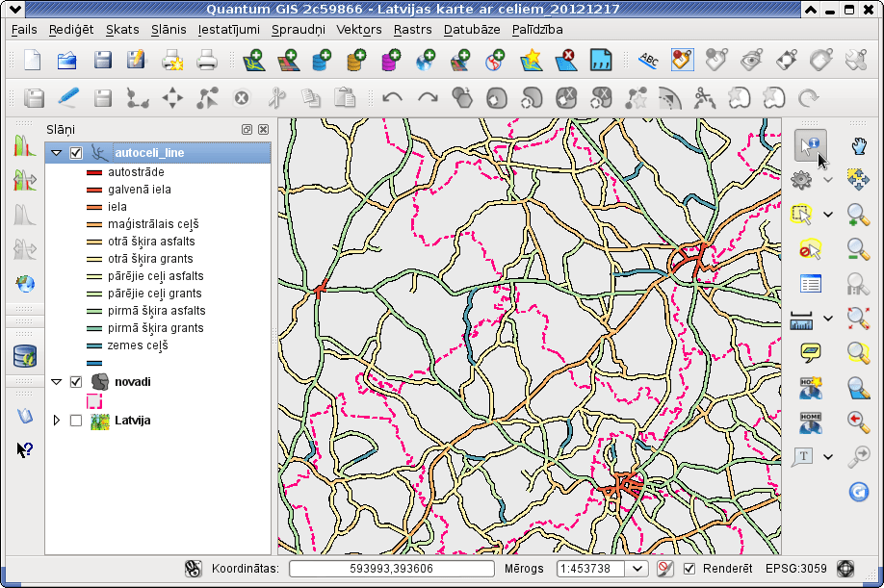This screenshot has width=884, height=588.
Task: Open the Mērogs scale dropdown
Action: tap(637, 569)
